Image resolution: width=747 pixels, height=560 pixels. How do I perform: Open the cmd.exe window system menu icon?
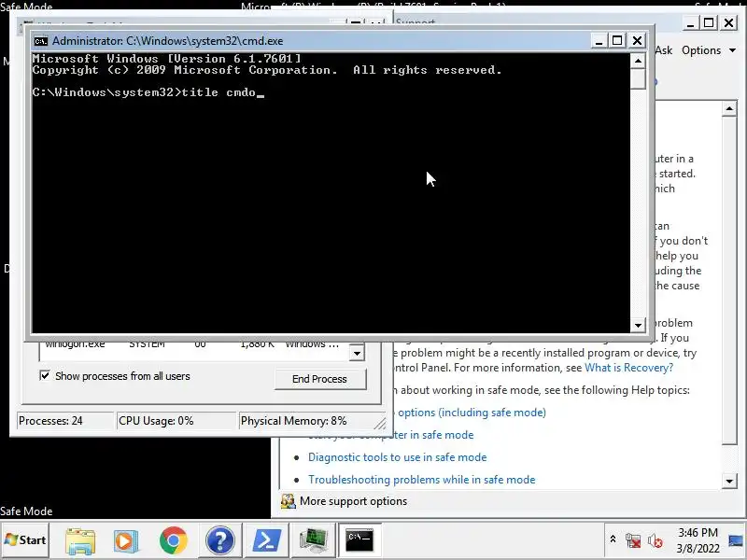(40, 41)
